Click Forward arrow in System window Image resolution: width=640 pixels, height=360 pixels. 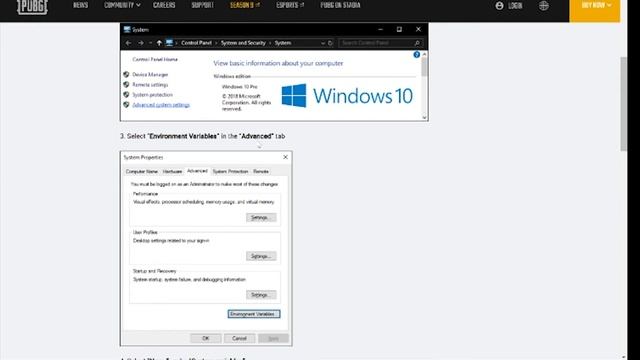[141, 43]
